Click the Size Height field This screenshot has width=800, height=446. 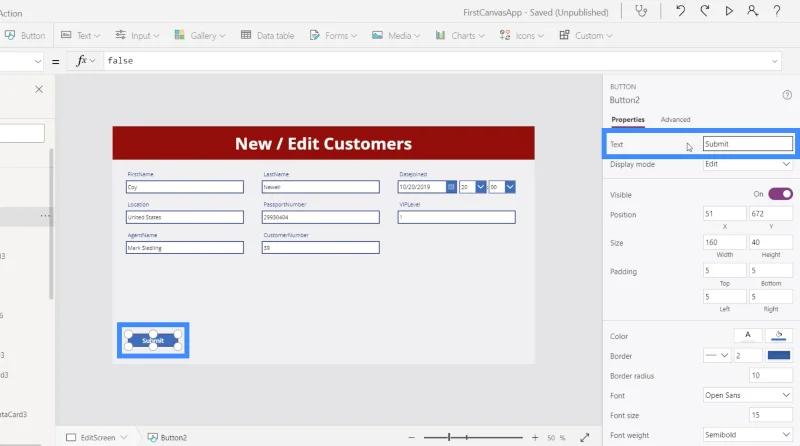(770, 242)
